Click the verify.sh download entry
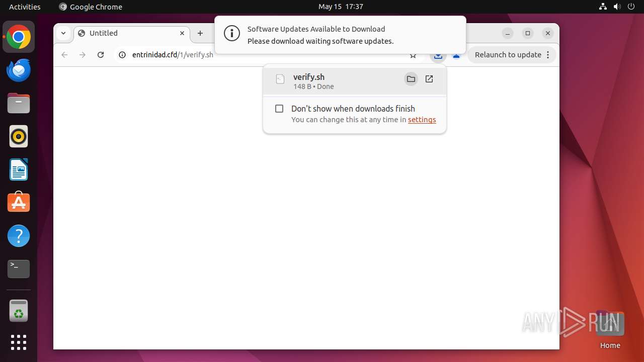 [355, 81]
